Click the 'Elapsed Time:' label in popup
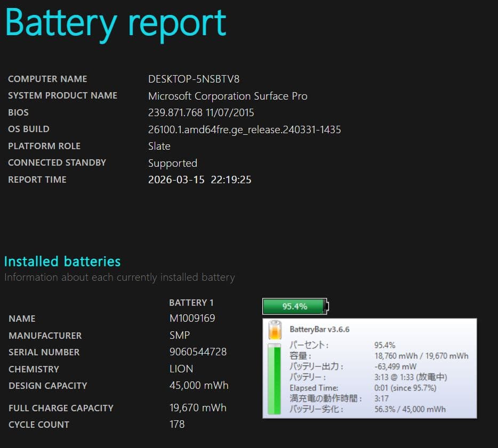 click(314, 388)
